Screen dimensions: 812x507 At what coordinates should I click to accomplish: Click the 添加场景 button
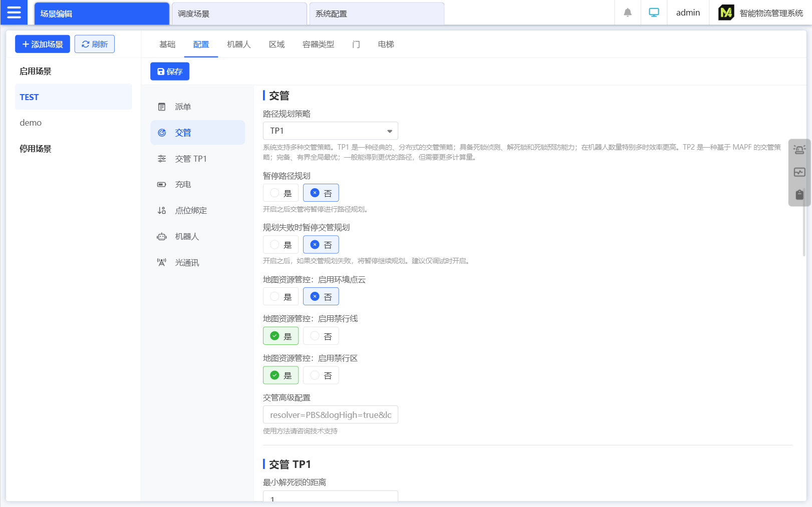pyautogui.click(x=43, y=44)
